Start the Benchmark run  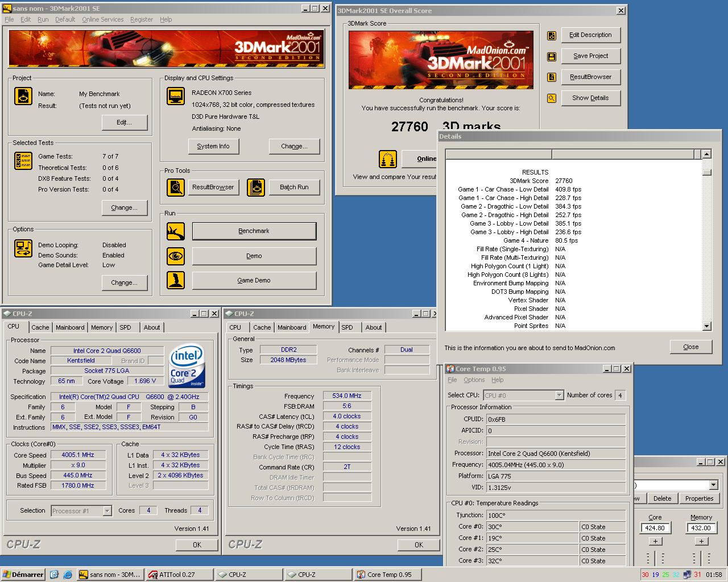[254, 231]
